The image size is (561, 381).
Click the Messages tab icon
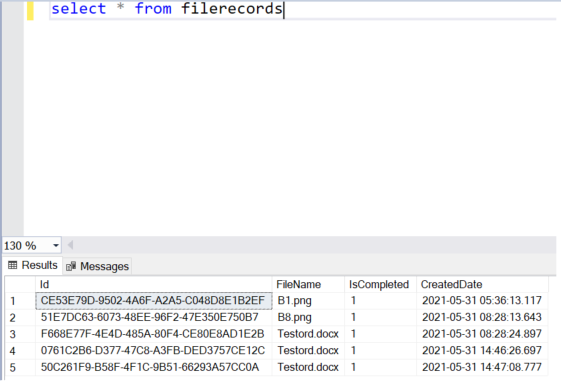coord(71,266)
